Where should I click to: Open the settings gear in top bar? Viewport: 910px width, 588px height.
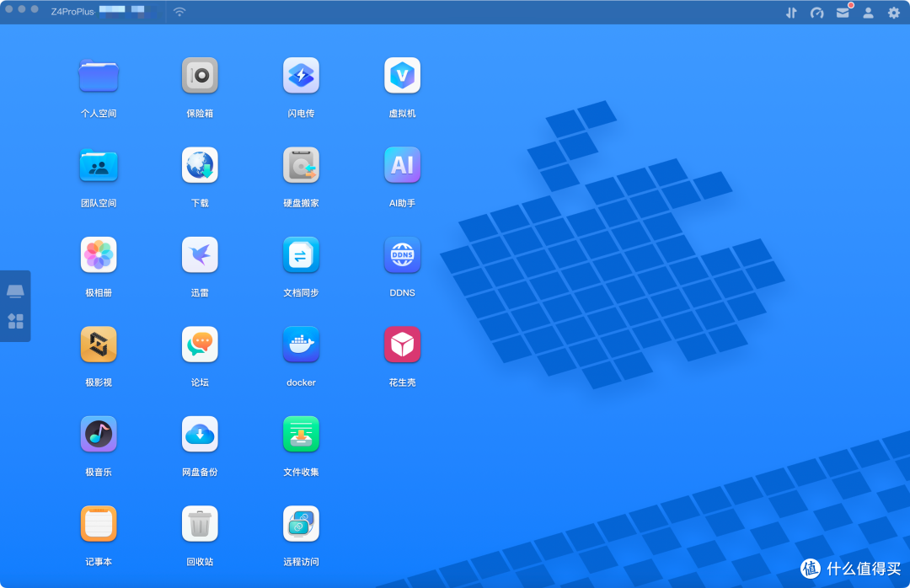coord(894,13)
